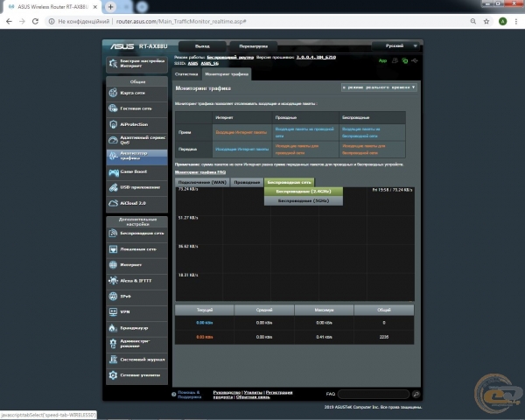525x420 pixels.
Task: Open Utilities (Утилиты) footer link
Action: point(253,392)
